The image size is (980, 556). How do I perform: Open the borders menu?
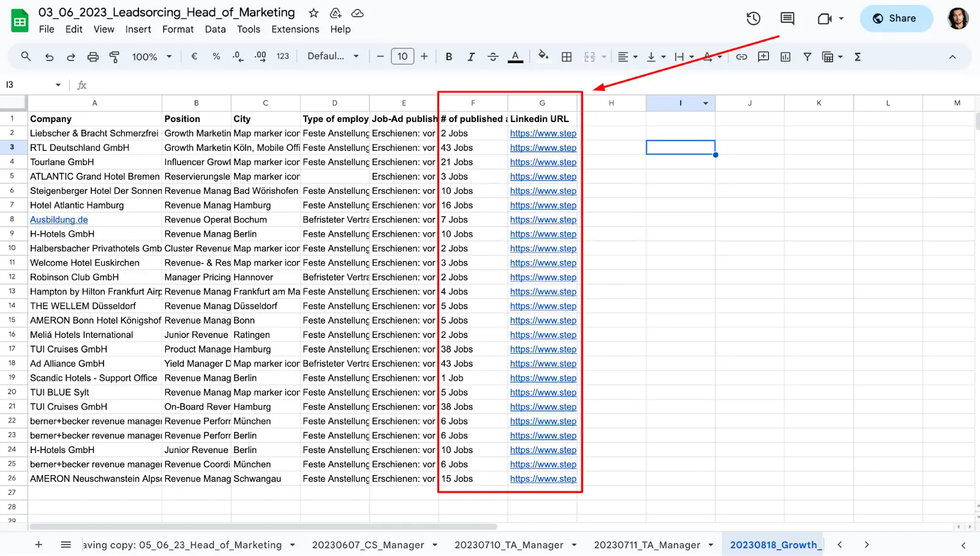coord(567,56)
